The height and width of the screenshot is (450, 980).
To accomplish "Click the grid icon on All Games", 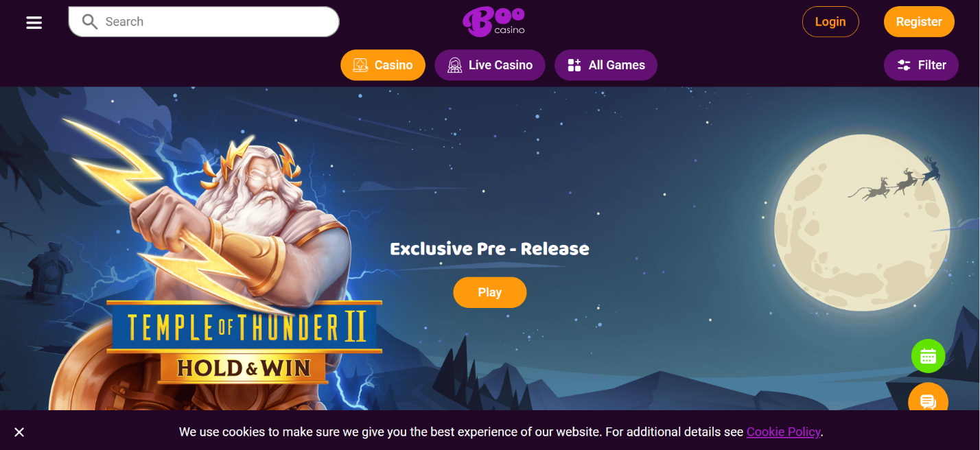I will coord(574,65).
